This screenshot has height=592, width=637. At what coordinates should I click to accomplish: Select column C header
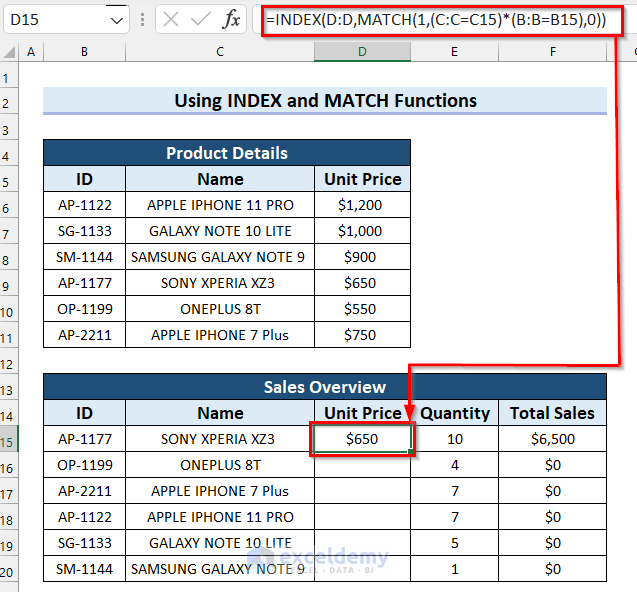click(x=220, y=52)
